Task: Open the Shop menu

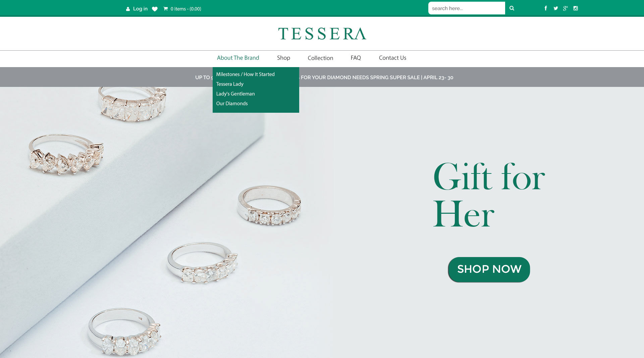Action: (283, 58)
